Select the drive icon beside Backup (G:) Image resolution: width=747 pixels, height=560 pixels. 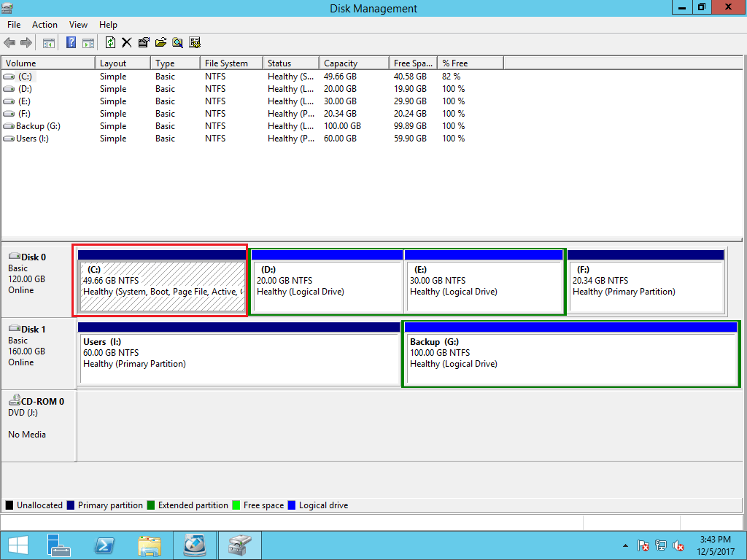(x=9, y=126)
